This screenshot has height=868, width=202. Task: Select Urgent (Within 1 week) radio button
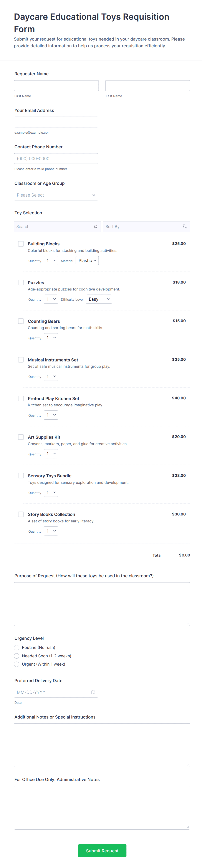pos(17,664)
